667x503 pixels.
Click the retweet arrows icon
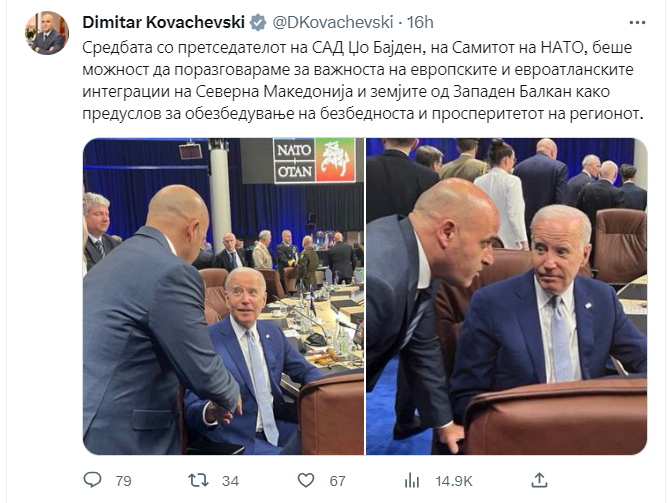(x=198, y=480)
